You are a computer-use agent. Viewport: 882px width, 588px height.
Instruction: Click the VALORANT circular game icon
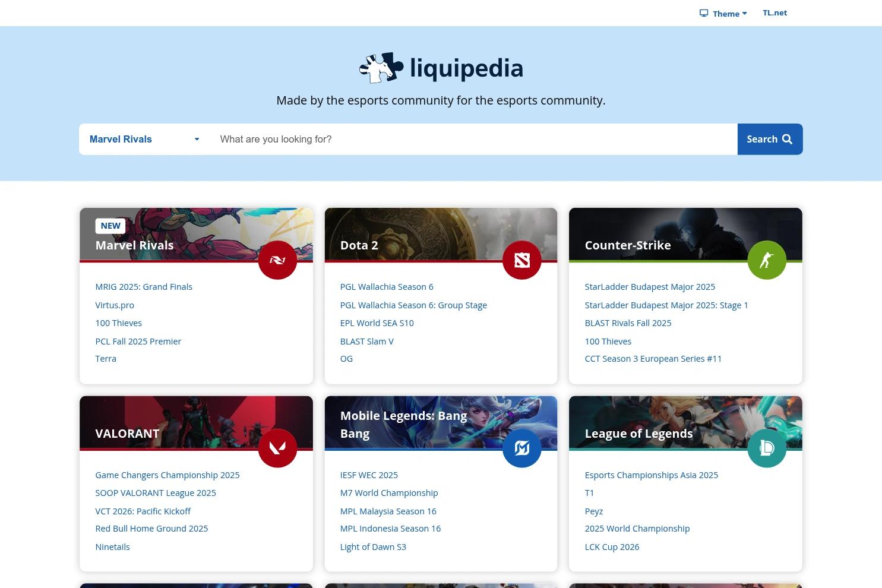277,448
